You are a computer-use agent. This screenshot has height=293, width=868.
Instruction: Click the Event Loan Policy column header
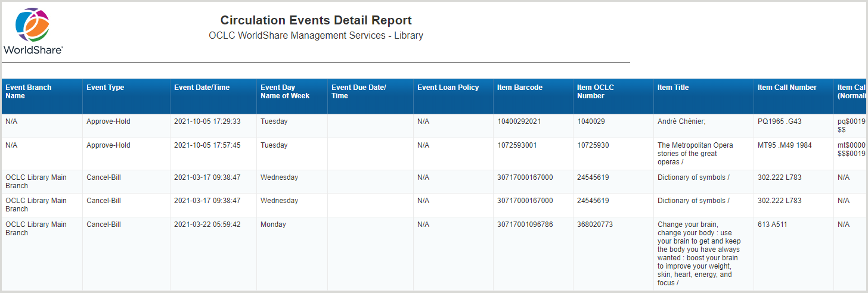tap(448, 88)
